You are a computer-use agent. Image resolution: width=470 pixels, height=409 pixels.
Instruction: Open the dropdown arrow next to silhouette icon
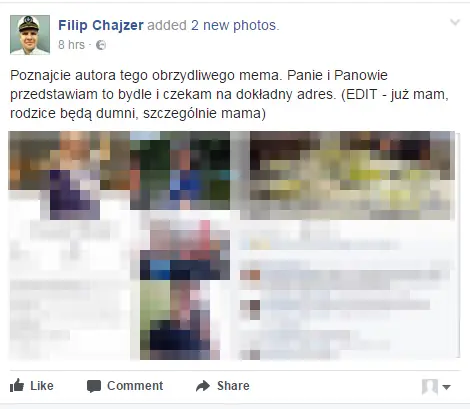(x=446, y=387)
